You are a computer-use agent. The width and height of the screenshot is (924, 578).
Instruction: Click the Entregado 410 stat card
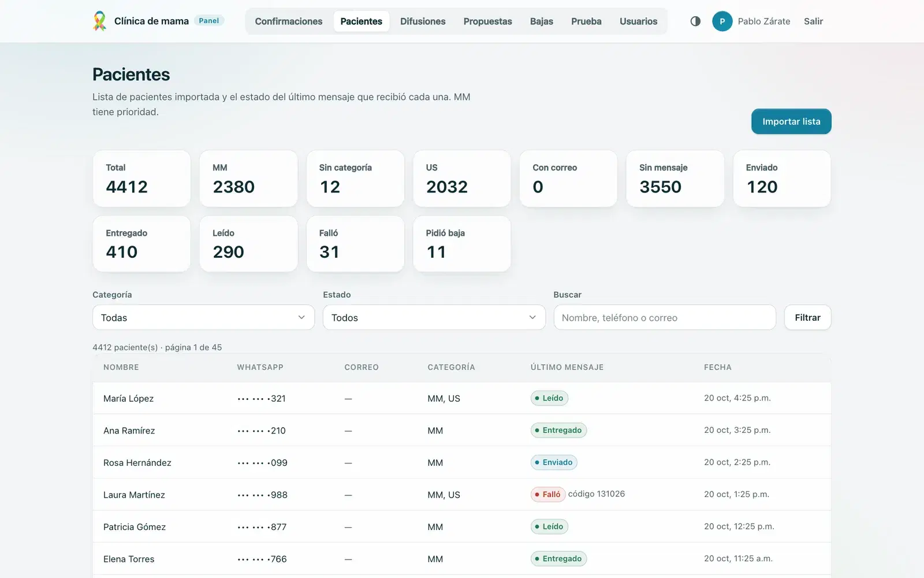pyautogui.click(x=141, y=244)
